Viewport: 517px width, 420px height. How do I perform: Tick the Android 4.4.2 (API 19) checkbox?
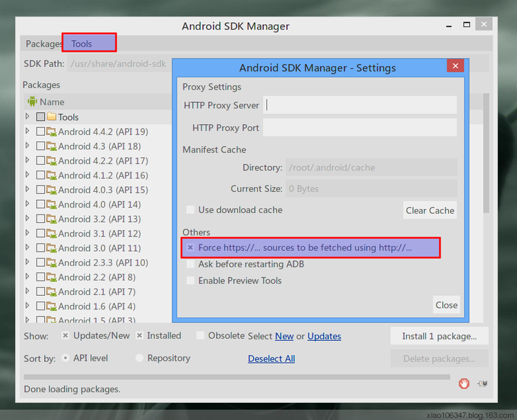[41, 131]
